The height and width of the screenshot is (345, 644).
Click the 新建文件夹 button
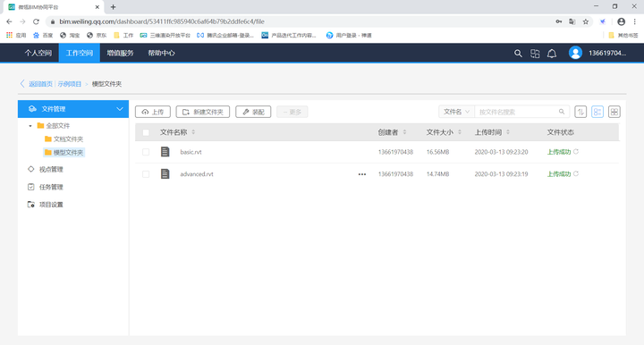(x=203, y=112)
